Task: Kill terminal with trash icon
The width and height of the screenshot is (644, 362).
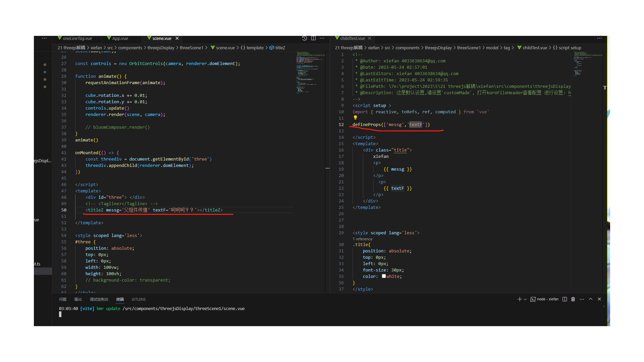Action: click(x=573, y=299)
